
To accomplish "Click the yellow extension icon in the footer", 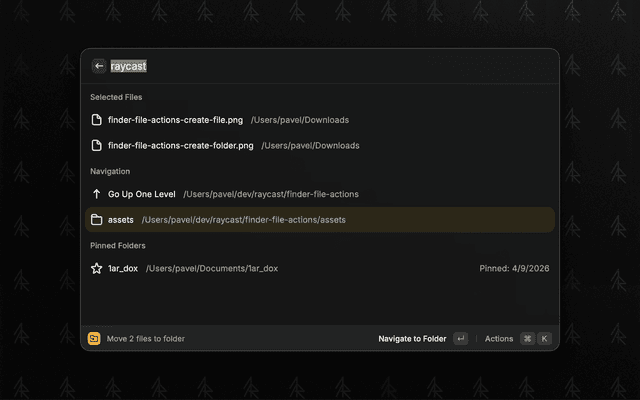I will point(94,339).
